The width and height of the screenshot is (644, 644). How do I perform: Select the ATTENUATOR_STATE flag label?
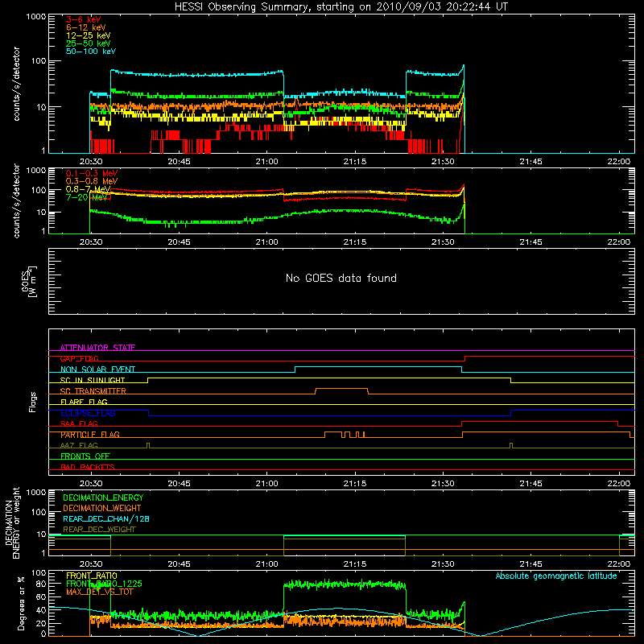point(97,348)
